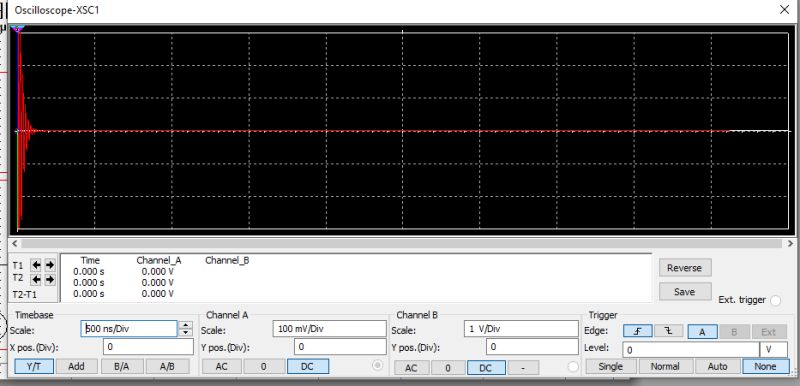The height and width of the screenshot is (386, 800).
Task: Click Channel A terminal radio indicator
Action: click(x=378, y=365)
